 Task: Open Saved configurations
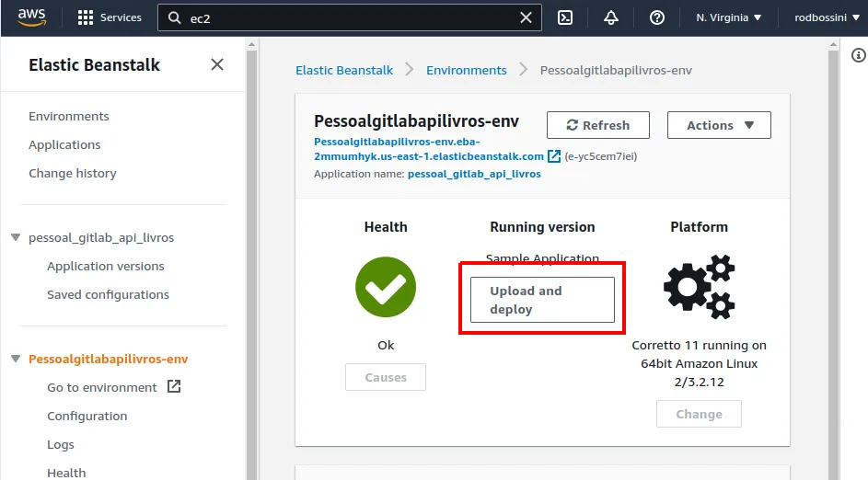[108, 295]
